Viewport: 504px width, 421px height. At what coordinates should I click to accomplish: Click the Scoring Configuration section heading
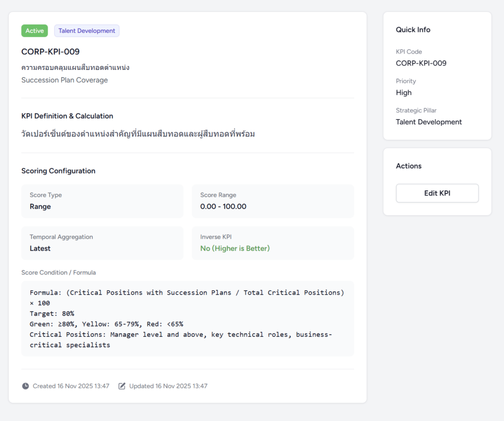tap(58, 171)
